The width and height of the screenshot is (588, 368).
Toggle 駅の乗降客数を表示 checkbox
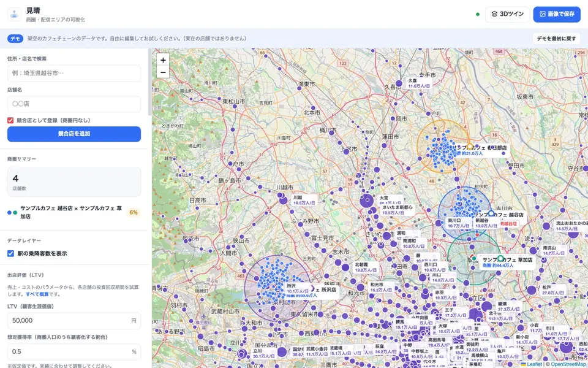[10, 253]
